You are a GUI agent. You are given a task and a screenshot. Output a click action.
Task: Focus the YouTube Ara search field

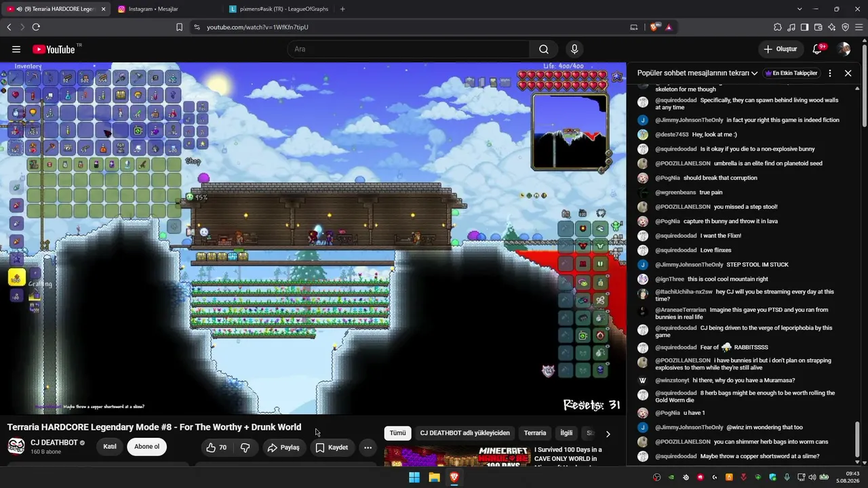(x=408, y=49)
